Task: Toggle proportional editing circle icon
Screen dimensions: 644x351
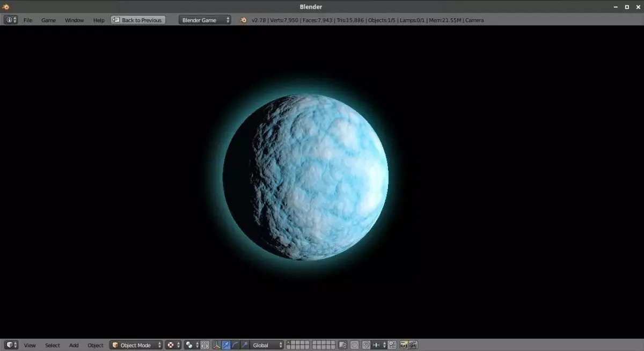Action: pos(355,345)
